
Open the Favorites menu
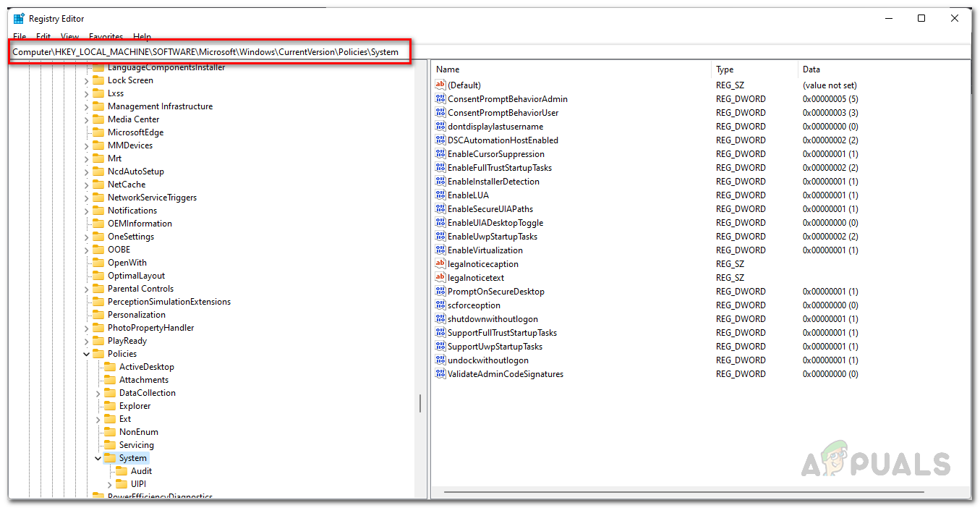[106, 36]
